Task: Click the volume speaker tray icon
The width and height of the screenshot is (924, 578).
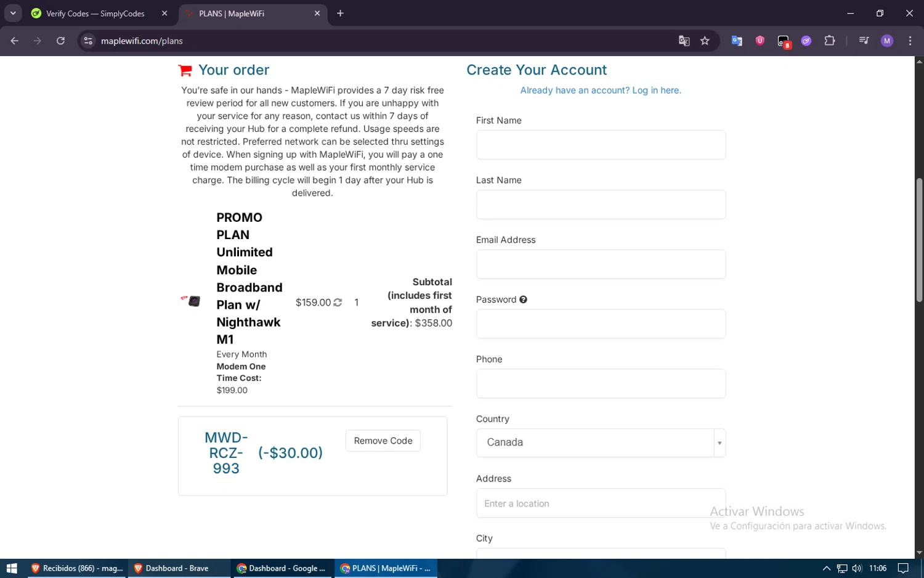Action: [857, 568]
